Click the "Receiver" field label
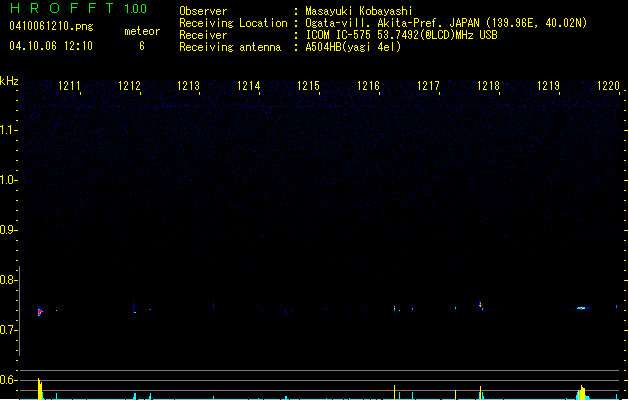Screen dimensions: 629x400 pyautogui.click(x=203, y=35)
